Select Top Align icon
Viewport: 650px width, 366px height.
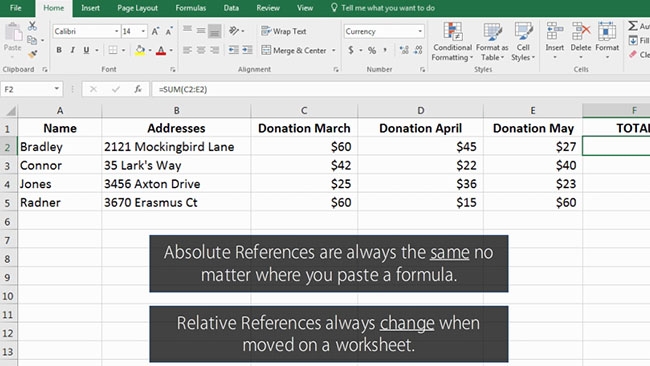pyautogui.click(x=187, y=30)
